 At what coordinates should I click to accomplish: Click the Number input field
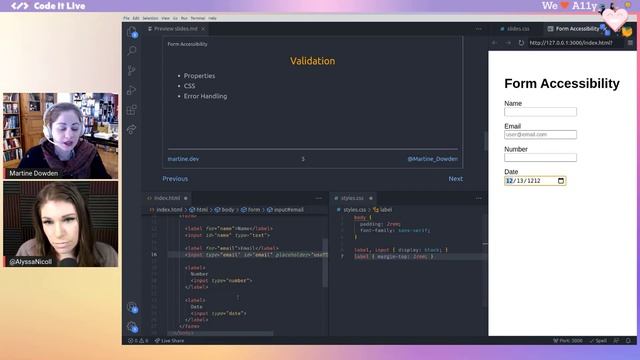click(x=540, y=158)
